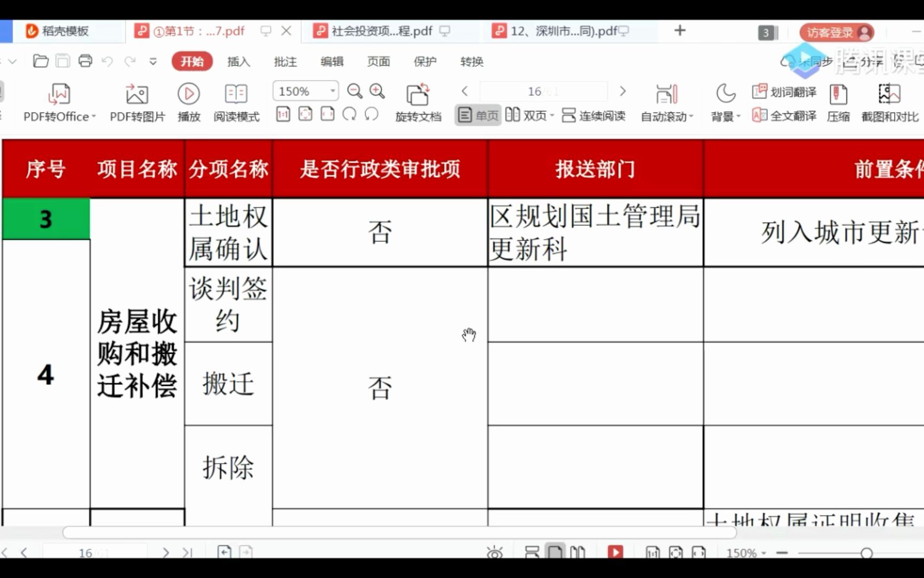Fit page to window in ribbon
The image size is (924, 578).
click(305, 114)
